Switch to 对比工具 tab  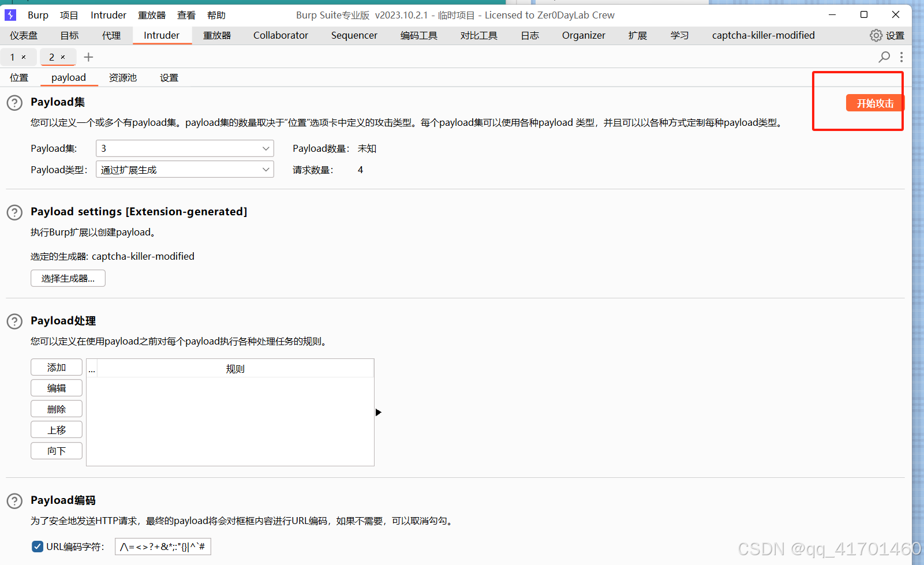pyautogui.click(x=479, y=36)
